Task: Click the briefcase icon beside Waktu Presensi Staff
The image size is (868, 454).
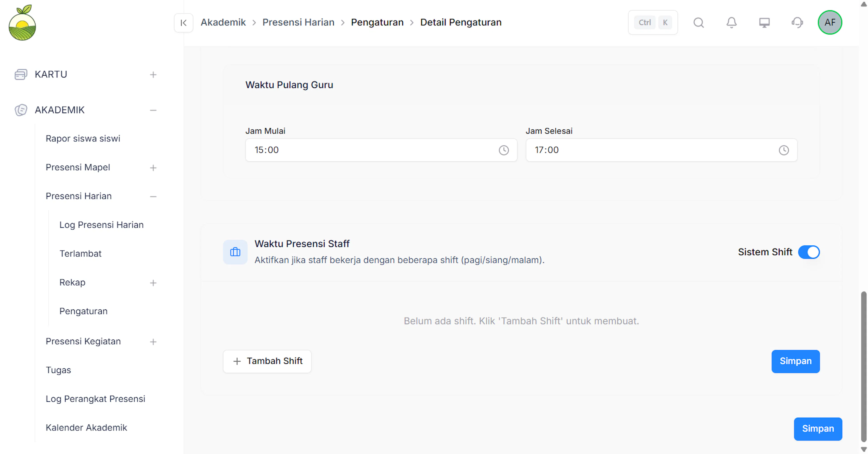Action: (235, 252)
